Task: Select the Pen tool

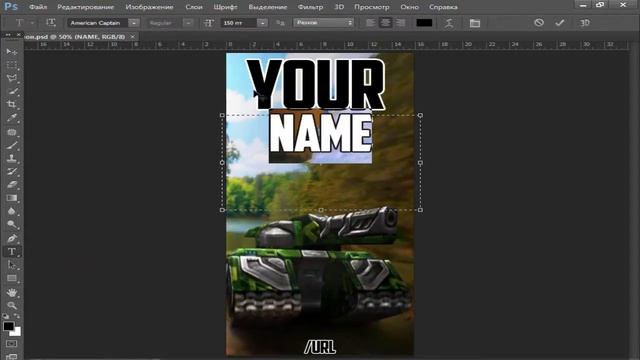Action: (x=12, y=238)
